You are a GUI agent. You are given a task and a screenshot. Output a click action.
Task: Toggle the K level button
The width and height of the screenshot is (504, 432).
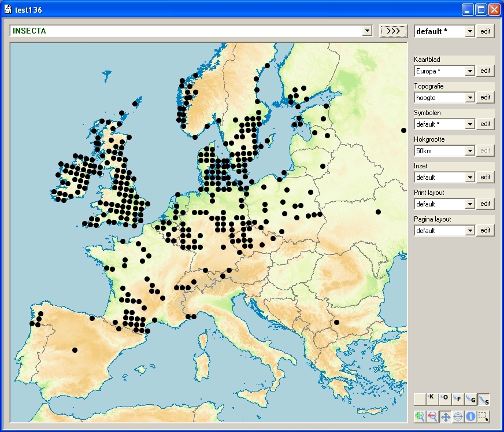432,399
